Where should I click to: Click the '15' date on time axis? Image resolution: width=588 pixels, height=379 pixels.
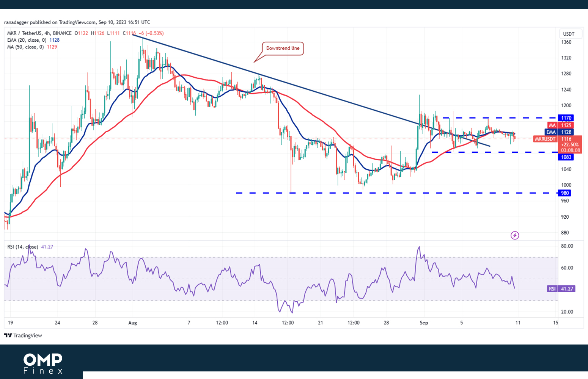coord(556,323)
